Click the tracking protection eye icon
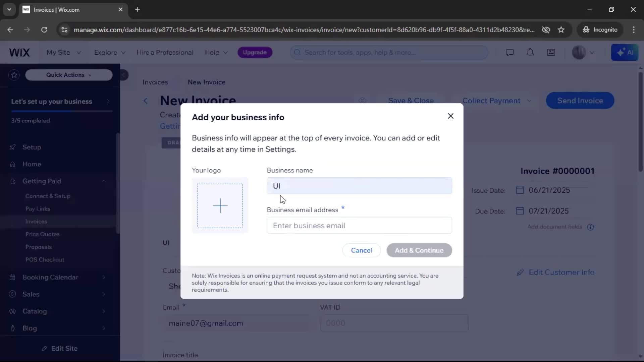Screen dimensions: 644x362 coord(546,30)
